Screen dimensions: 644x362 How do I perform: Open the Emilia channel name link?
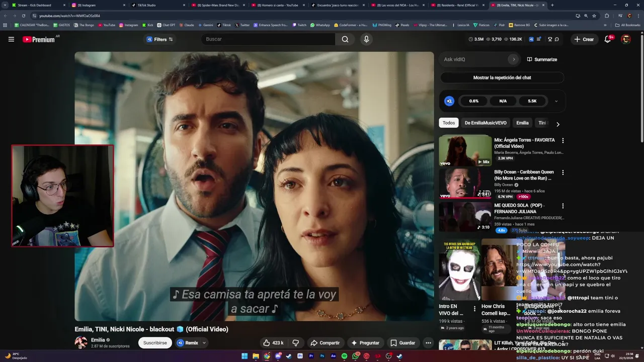point(98,340)
